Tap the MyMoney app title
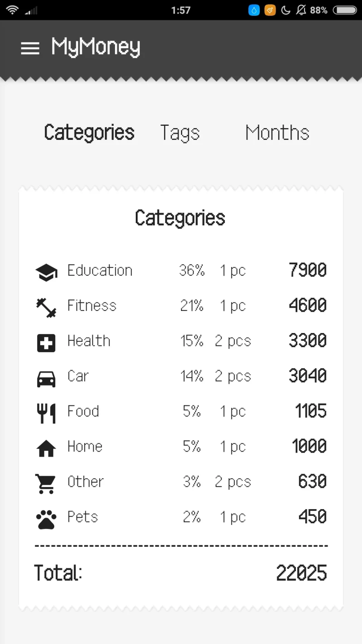The height and width of the screenshot is (644, 362). click(x=96, y=47)
